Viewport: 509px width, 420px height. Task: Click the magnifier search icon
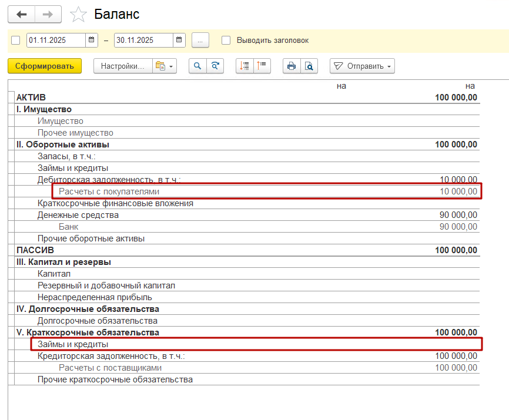pos(197,66)
